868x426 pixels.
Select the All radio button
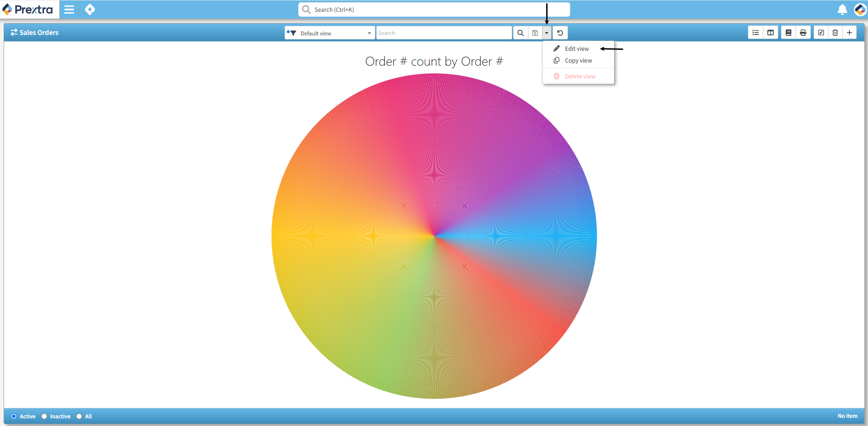[79, 416]
